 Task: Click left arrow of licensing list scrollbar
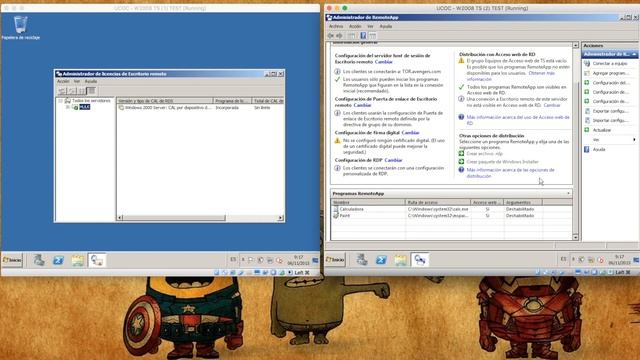[x=120, y=218]
